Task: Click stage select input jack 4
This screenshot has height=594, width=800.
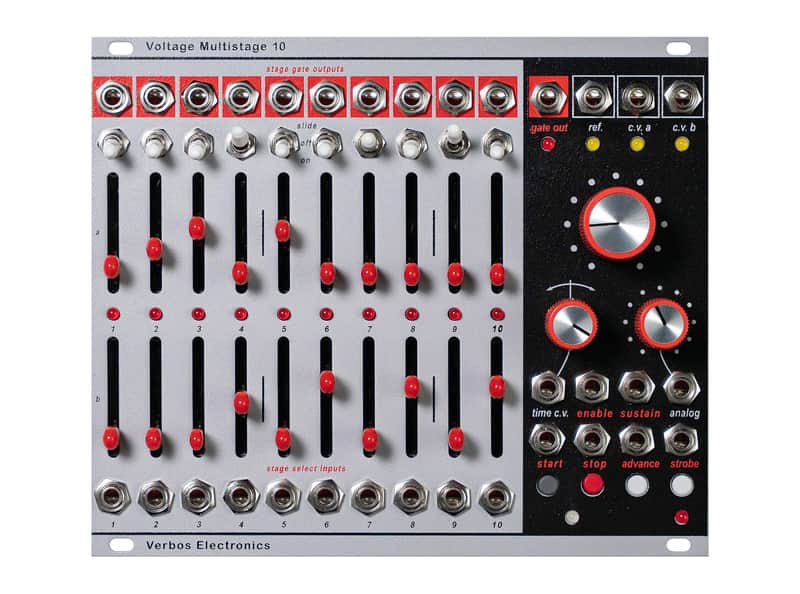Action: [241, 497]
